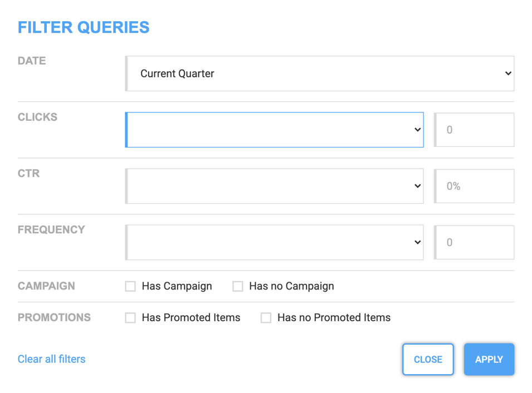This screenshot has height=393, width=532.
Task: Click the chevron on the CTR selector
Action: pyautogui.click(x=417, y=186)
